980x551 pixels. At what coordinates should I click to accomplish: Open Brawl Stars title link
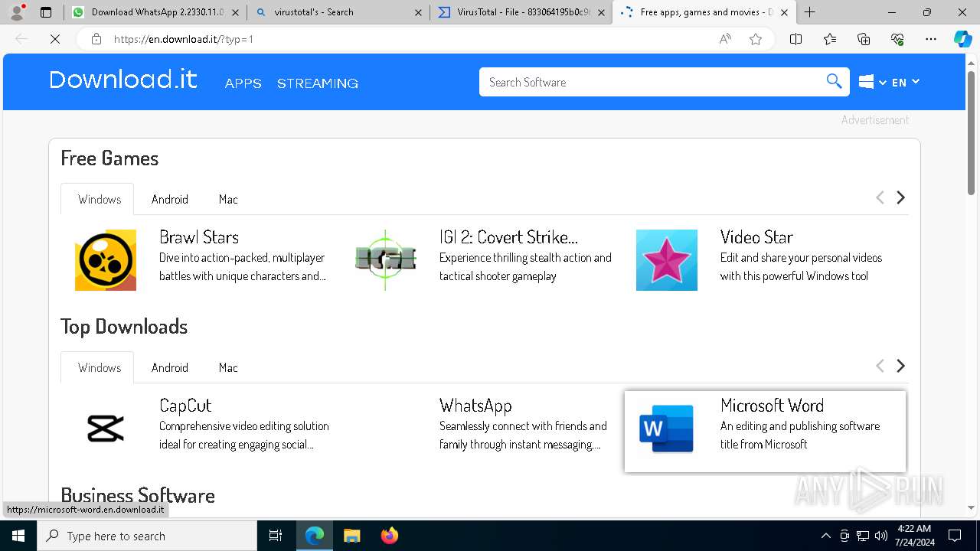point(199,237)
